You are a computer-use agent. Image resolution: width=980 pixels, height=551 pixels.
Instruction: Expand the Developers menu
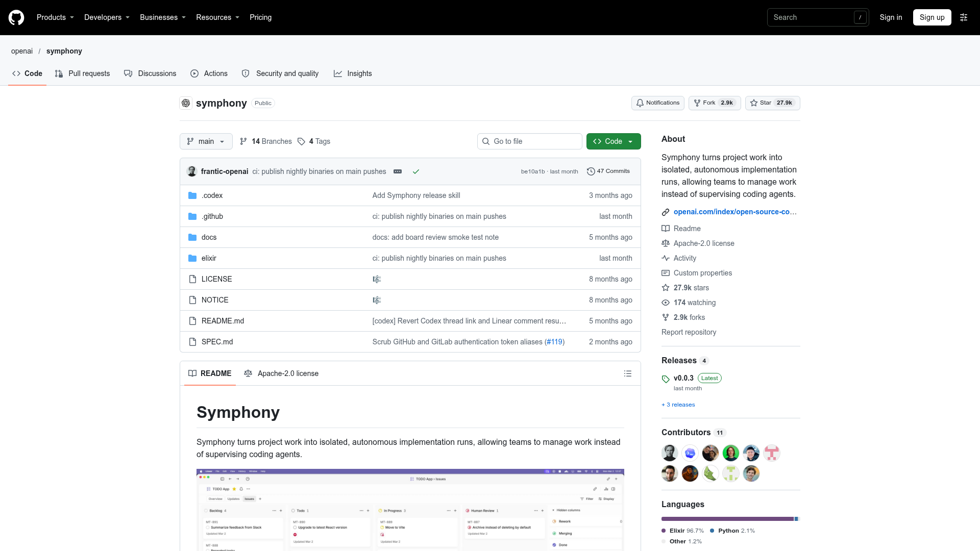coord(107,17)
